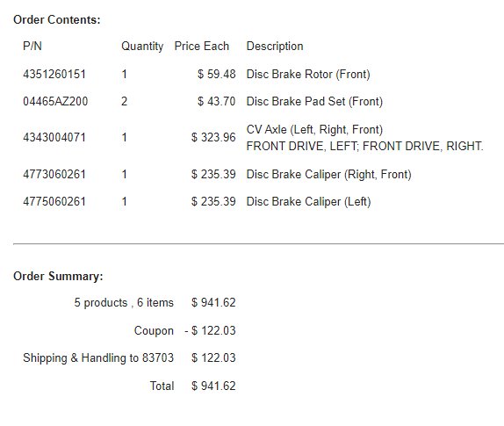Click the 5 products, 6 items label
The width and height of the screenshot is (504, 426).
pyautogui.click(x=124, y=303)
